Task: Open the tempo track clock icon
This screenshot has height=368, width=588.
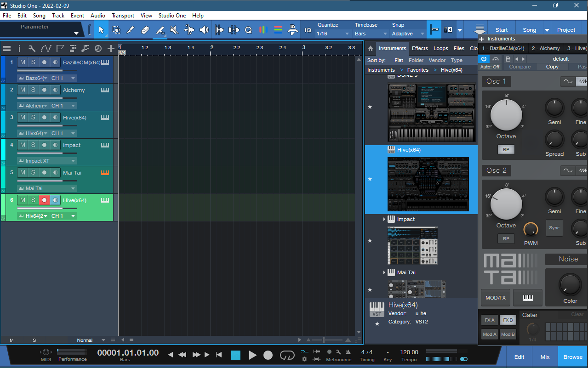Action: pos(98,48)
